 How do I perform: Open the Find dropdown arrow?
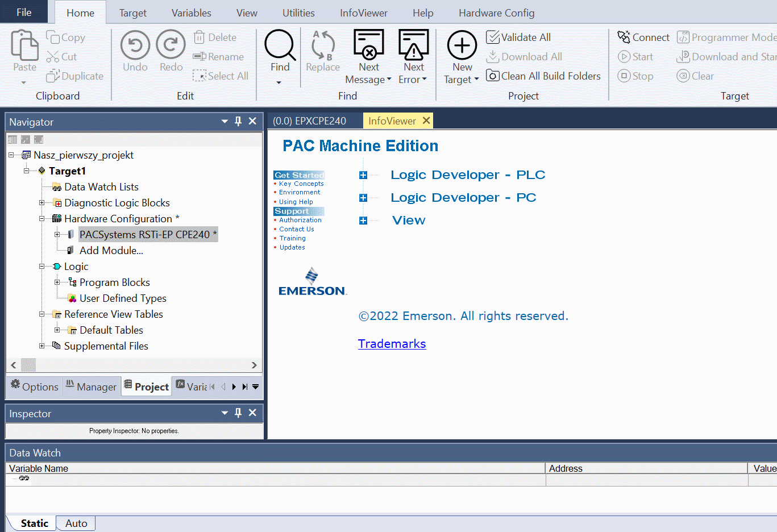[x=279, y=82]
